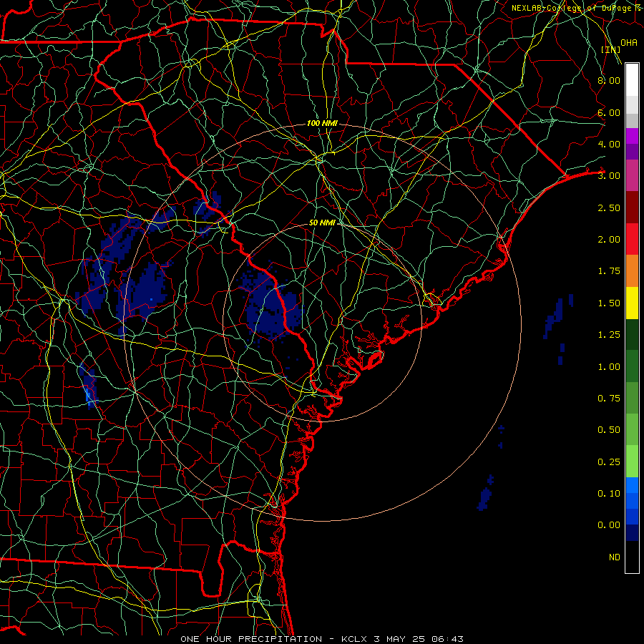The height and width of the screenshot is (644, 644).
Task: Click the 0.50 legend value label
Action: [x=609, y=430]
